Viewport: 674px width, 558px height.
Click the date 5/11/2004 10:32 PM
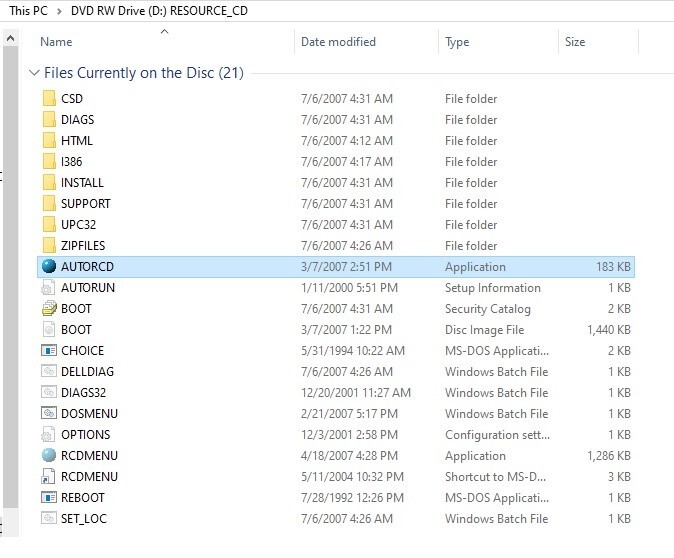[x=352, y=477]
